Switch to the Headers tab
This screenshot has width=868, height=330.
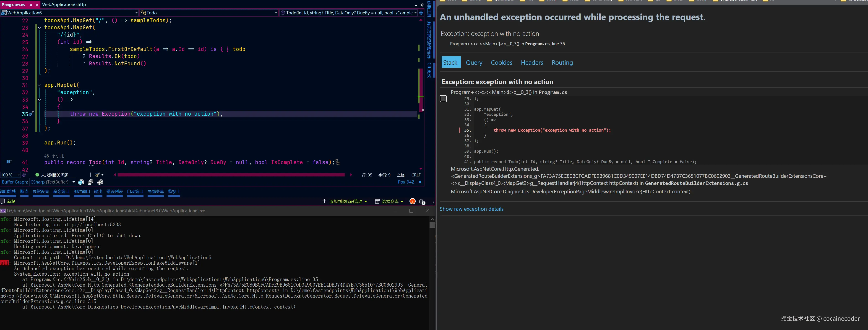click(x=532, y=63)
